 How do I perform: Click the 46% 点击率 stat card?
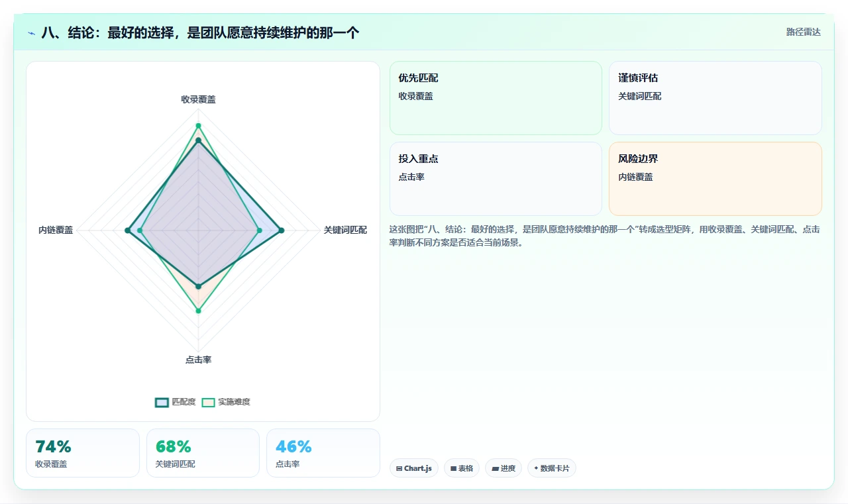(323, 453)
